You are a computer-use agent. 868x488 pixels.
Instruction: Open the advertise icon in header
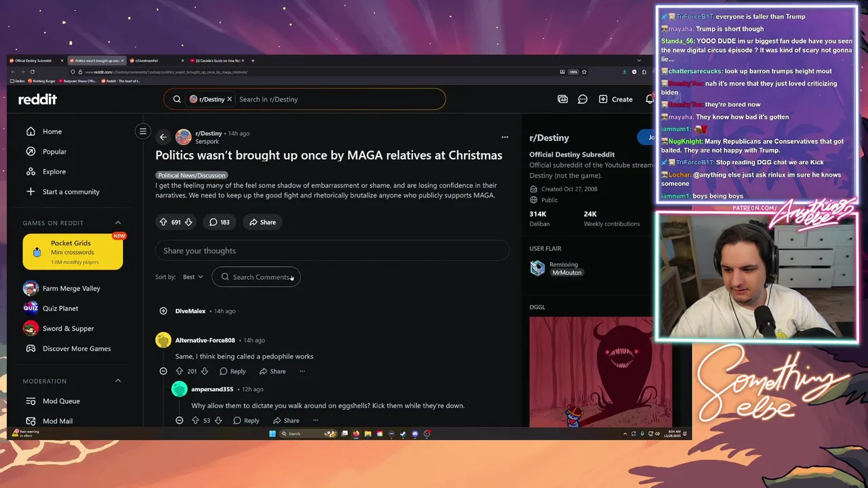562,99
